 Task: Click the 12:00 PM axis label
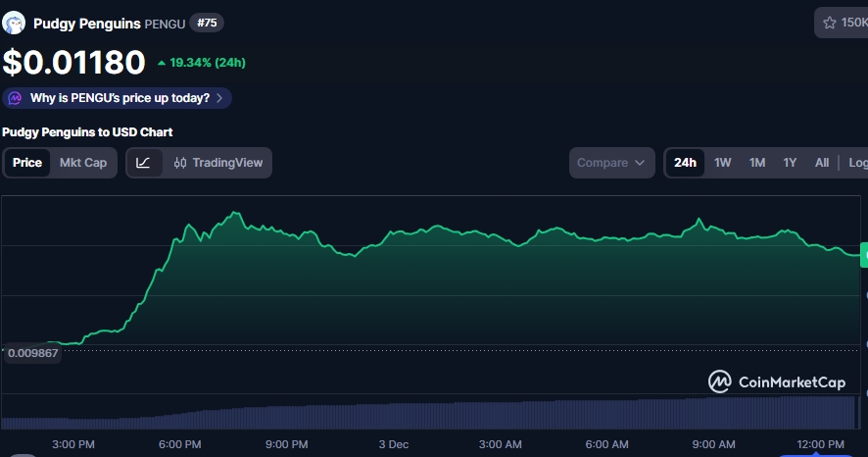tap(820, 444)
